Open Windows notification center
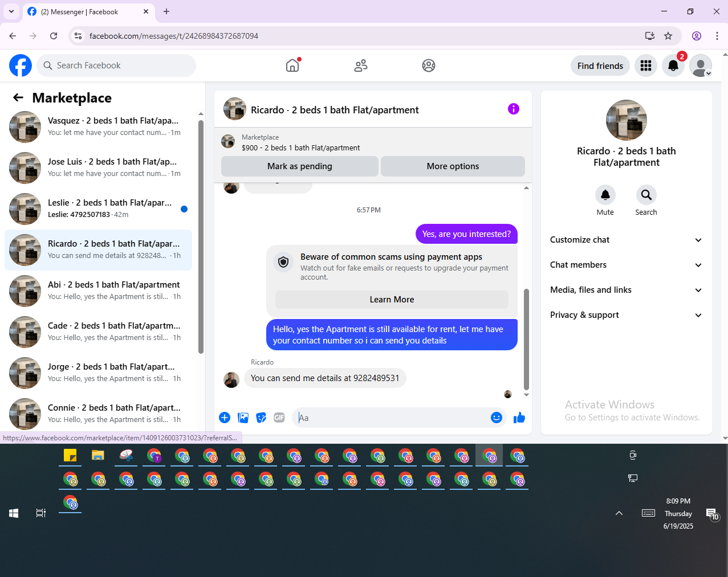Screen dimensions: 728x577 (x=713, y=514)
